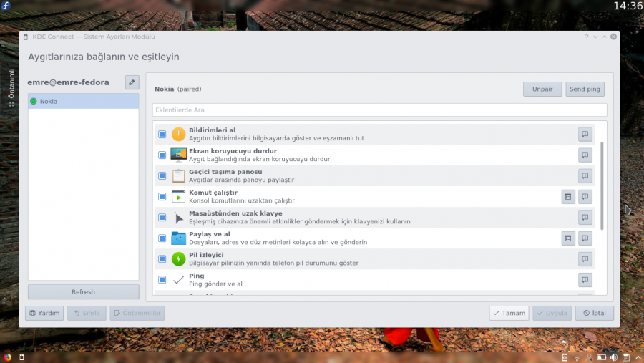Viewport: 644px width, 363px height.
Task: Toggle the Pil izleyici checkbox
Action: (162, 259)
